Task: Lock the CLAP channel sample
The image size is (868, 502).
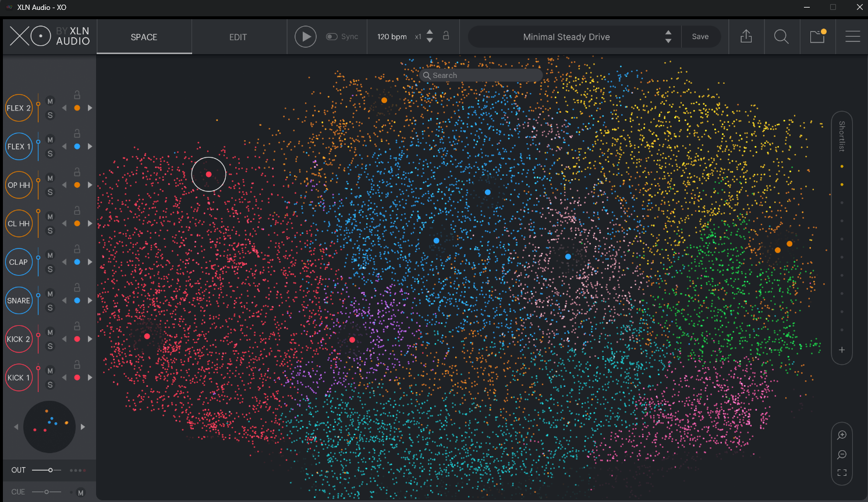Action: 77,248
